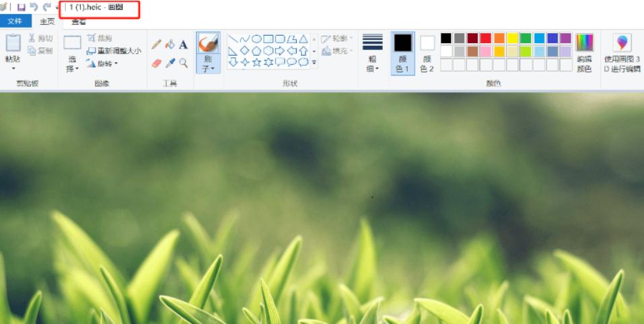The height and width of the screenshot is (324, 644).
Task: Click the Save icon in quick access toolbar
Action: [22, 7]
